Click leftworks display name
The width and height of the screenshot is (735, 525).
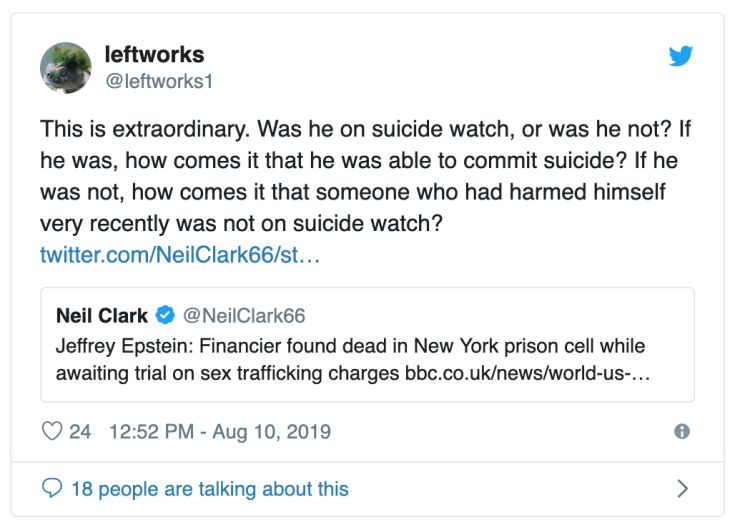click(x=154, y=55)
